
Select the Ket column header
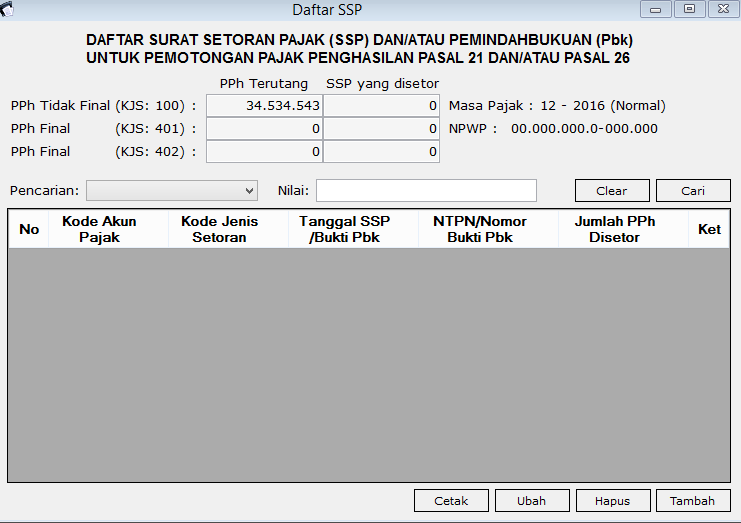pyautogui.click(x=709, y=229)
